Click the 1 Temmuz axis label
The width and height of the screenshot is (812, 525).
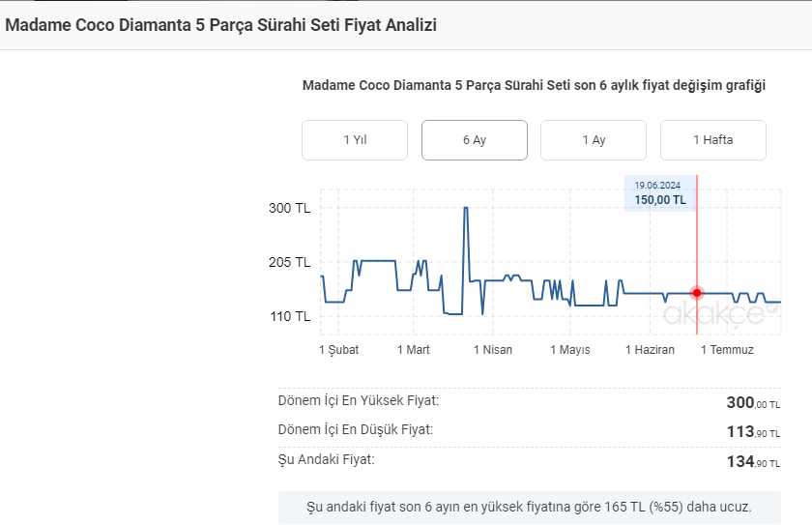[x=727, y=350]
